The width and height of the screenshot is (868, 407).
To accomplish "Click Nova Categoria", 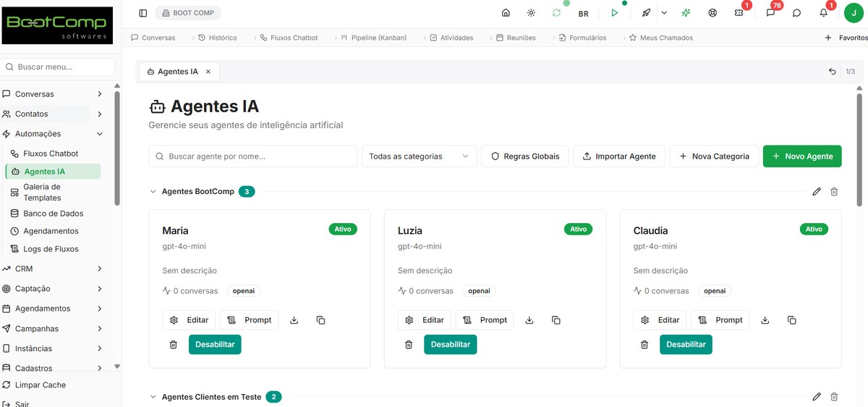I will pyautogui.click(x=714, y=156).
